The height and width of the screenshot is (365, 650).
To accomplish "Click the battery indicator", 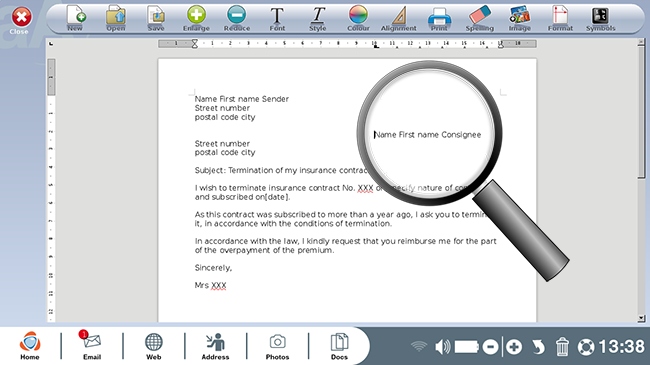I will point(467,347).
